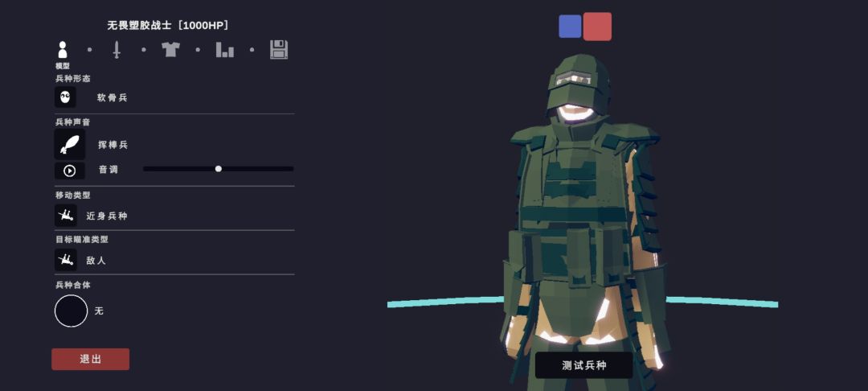Expand the 近身兵种 movement option
This screenshot has width=868, height=391.
(107, 216)
